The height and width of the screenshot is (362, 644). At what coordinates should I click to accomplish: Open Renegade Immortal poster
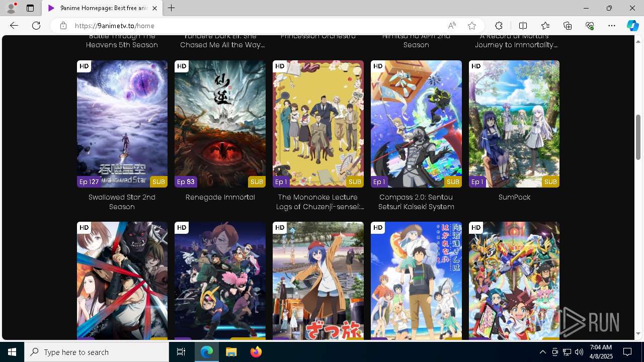point(220,124)
